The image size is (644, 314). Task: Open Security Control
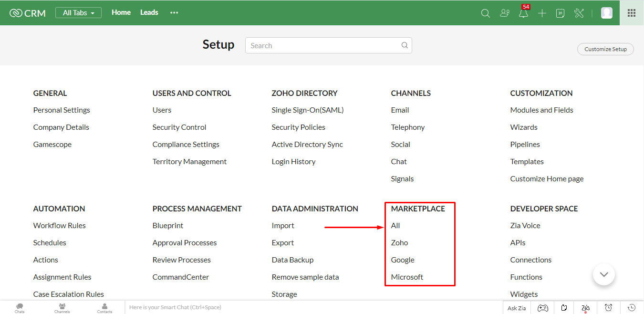click(179, 127)
